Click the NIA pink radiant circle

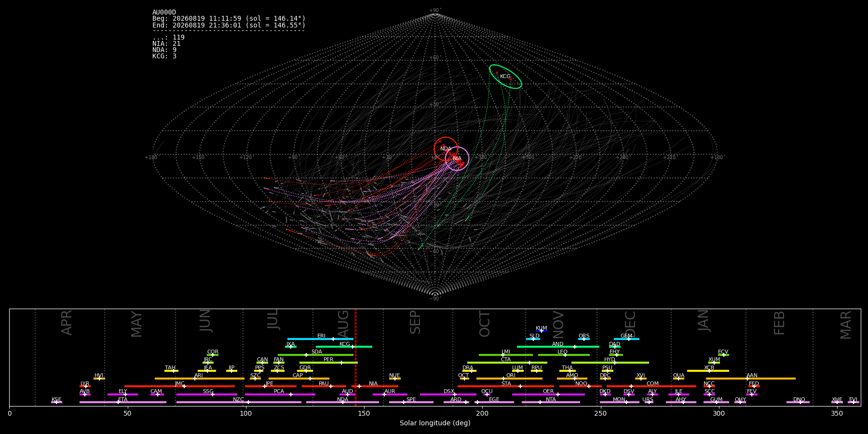[457, 159]
